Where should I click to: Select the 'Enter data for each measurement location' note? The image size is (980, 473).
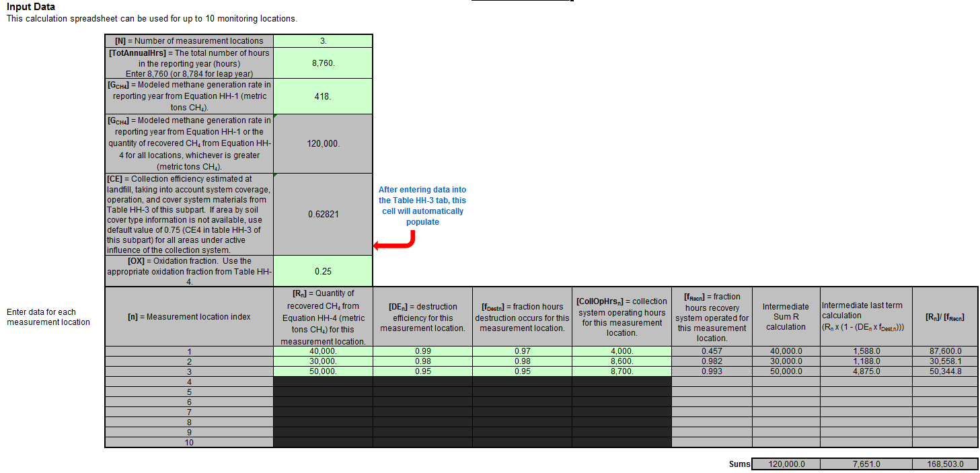(48, 317)
